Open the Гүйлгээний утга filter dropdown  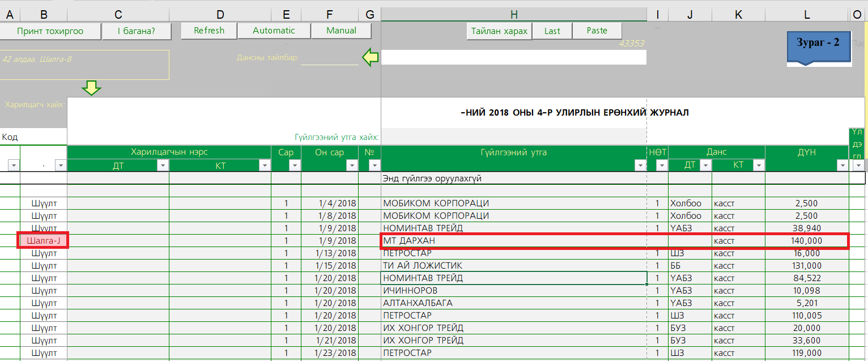(640, 165)
